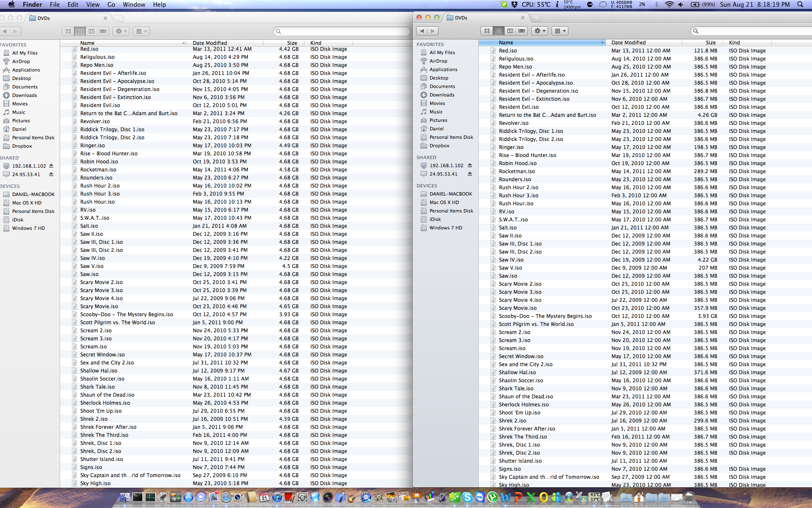This screenshot has width=812, height=508.
Task: Open the Window menu
Action: click(x=134, y=5)
